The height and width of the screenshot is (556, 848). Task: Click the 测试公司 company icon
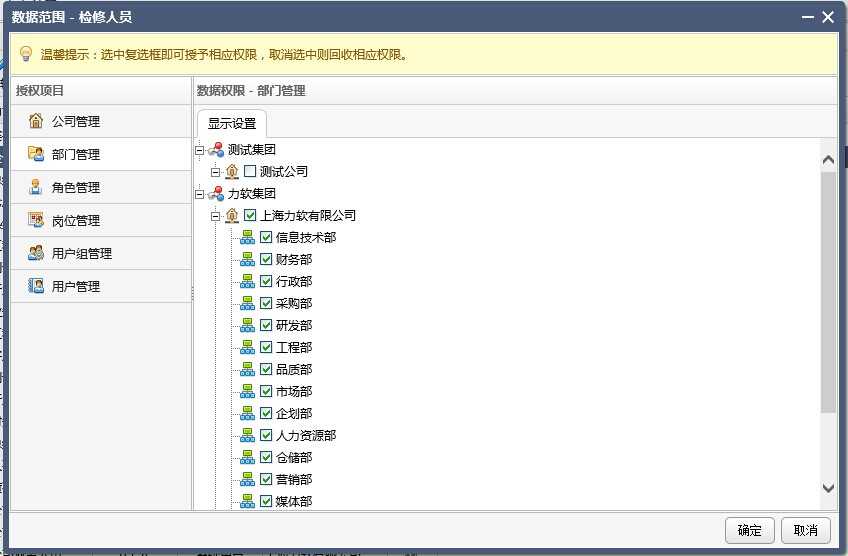[x=232, y=171]
